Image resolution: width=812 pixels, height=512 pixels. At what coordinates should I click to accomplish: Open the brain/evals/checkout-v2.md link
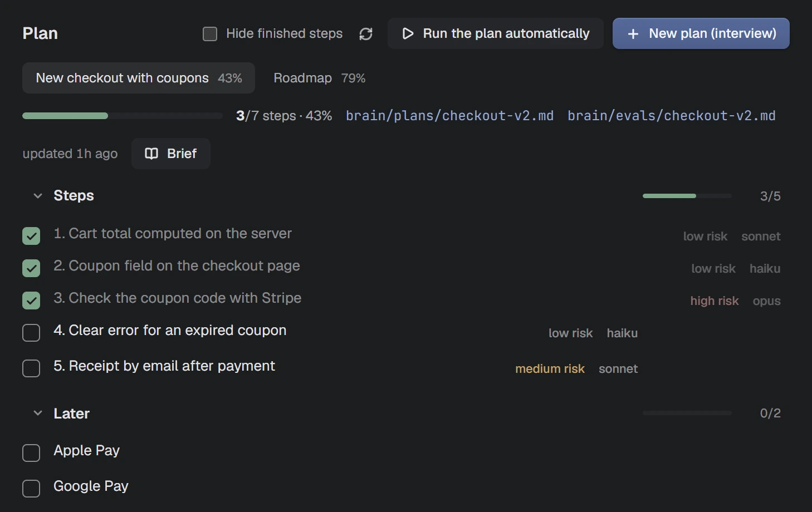point(672,116)
